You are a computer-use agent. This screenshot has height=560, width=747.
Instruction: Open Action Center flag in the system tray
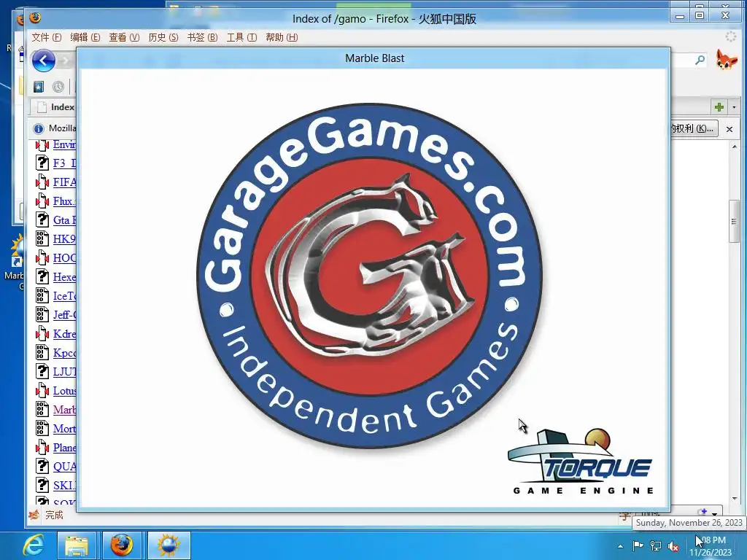click(x=638, y=546)
